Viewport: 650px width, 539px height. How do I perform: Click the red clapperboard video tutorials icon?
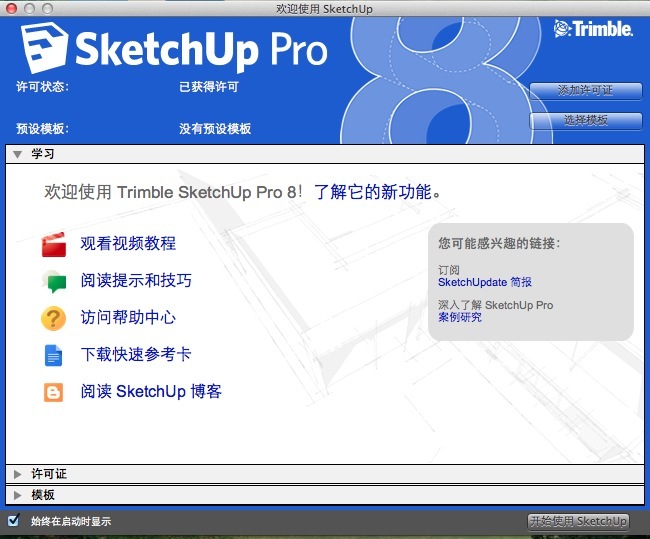(54, 245)
